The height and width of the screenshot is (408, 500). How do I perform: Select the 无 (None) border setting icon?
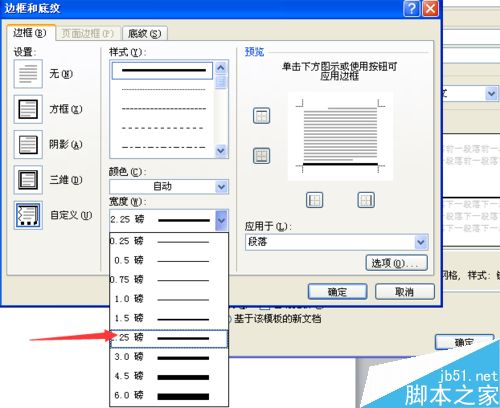pyautogui.click(x=28, y=74)
